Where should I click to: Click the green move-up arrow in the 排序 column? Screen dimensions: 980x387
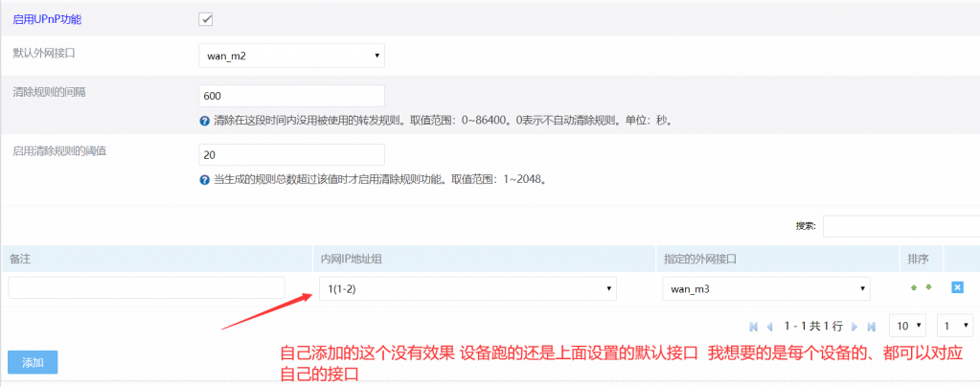[x=913, y=287]
